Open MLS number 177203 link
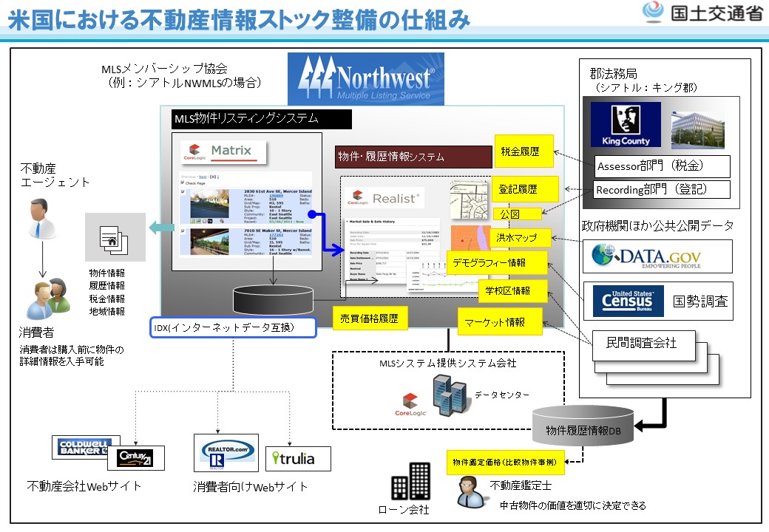Image resolution: width=769 pixels, height=532 pixels. point(275,235)
